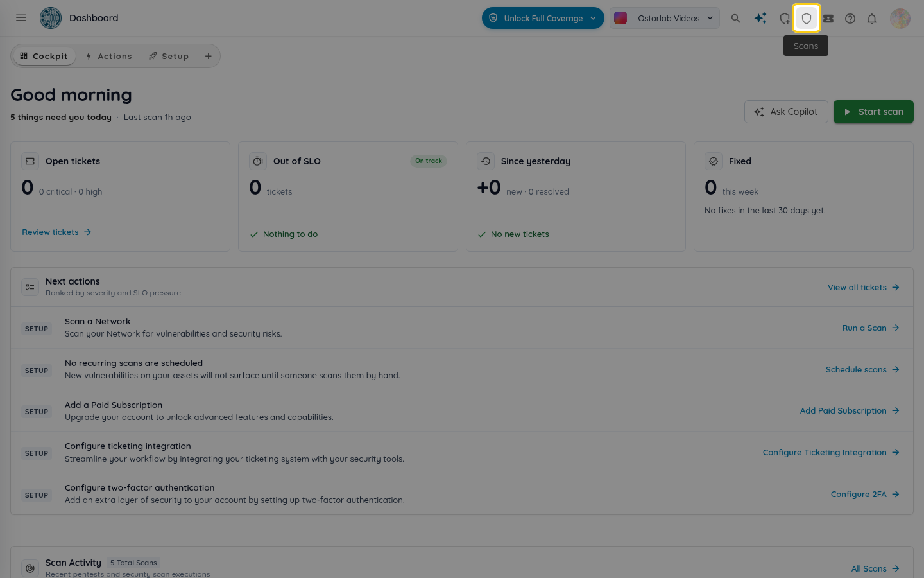Open the Review tickets link

pyautogui.click(x=57, y=232)
